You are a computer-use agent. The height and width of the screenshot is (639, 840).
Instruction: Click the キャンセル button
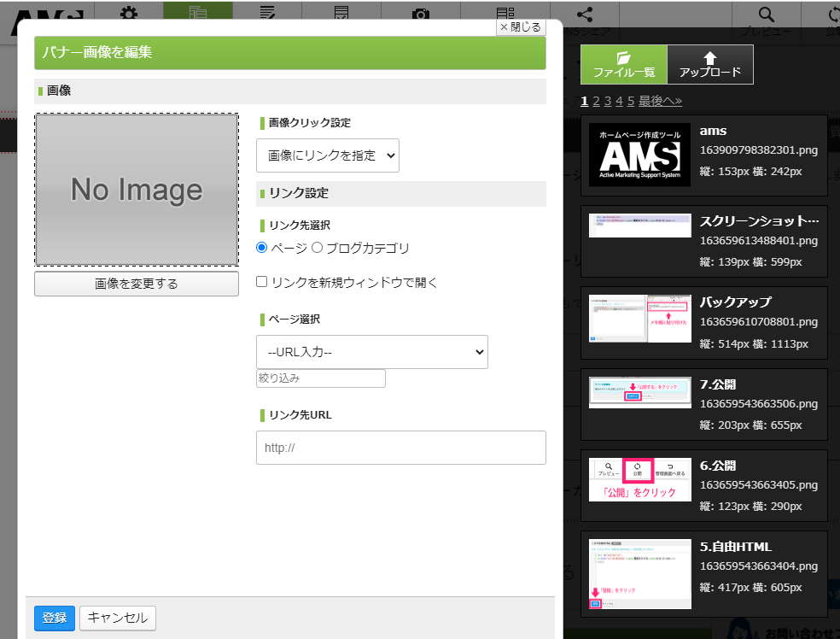(x=118, y=618)
